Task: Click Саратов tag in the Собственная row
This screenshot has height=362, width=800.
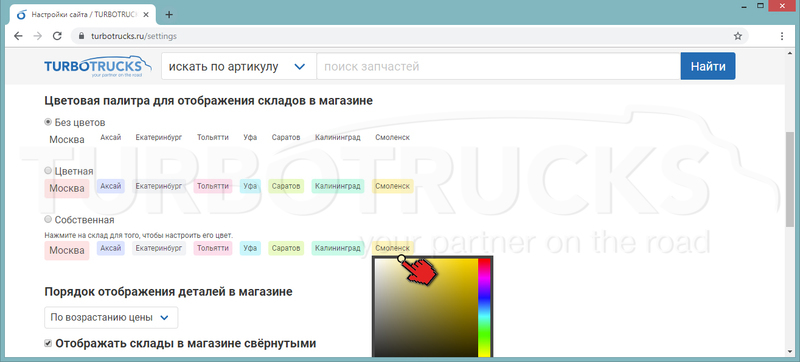Action: point(286,248)
